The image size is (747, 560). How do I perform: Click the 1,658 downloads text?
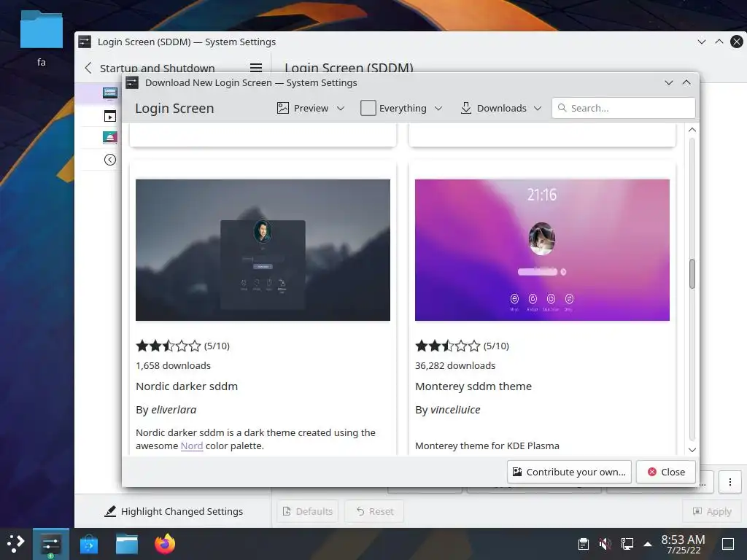173,366
